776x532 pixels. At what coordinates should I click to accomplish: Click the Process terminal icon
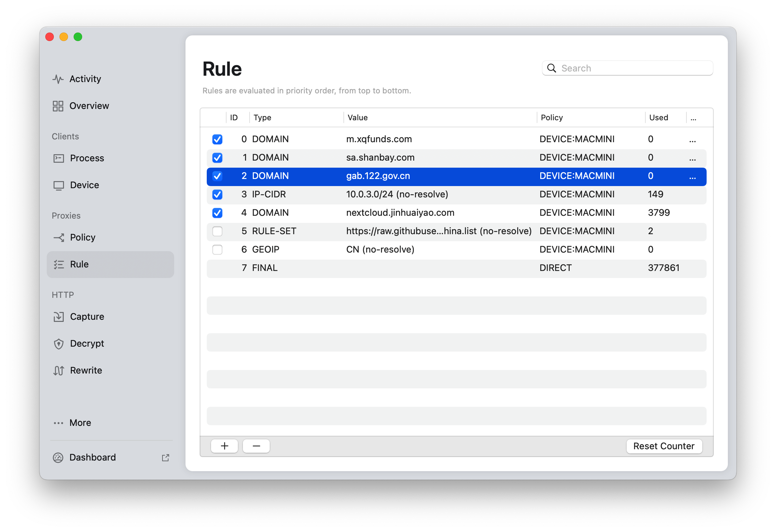[59, 158]
